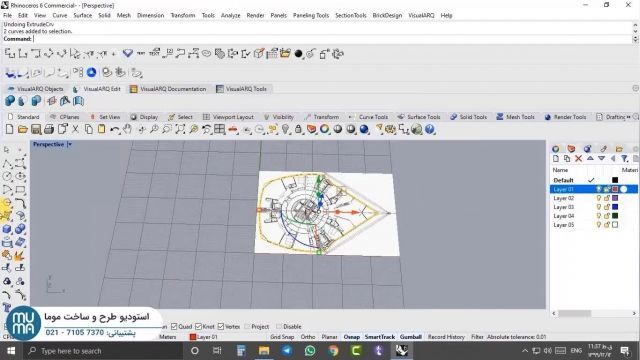Open the Surface menu
Image resolution: width=640 pixels, height=360 pixels.
click(82, 15)
